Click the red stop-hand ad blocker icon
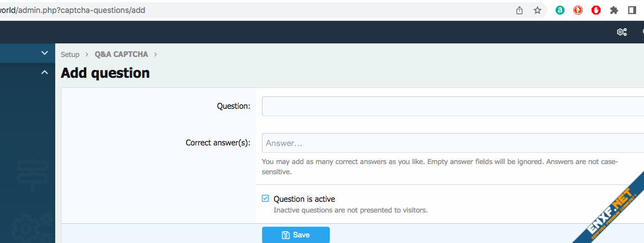 596,10
